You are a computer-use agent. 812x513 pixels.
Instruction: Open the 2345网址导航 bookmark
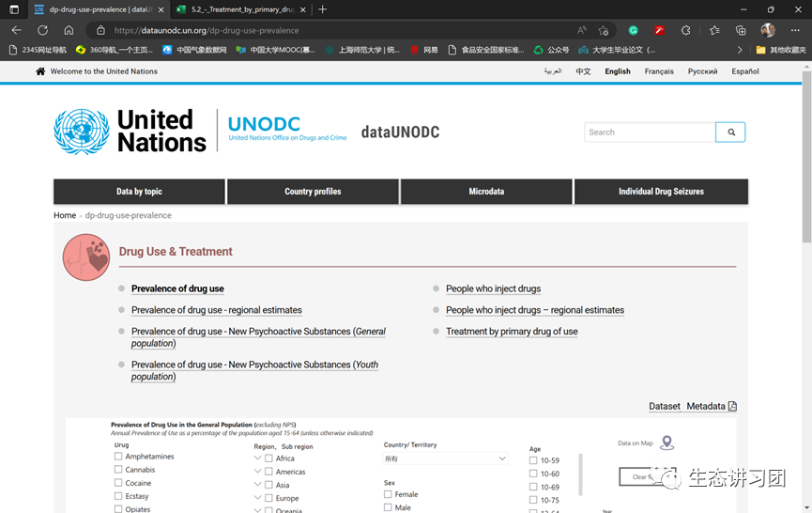(38, 50)
